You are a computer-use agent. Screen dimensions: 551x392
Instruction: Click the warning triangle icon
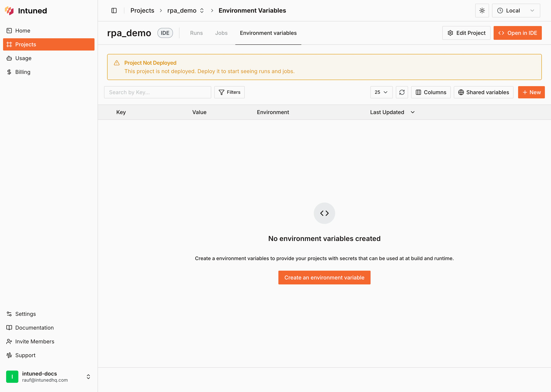(117, 63)
